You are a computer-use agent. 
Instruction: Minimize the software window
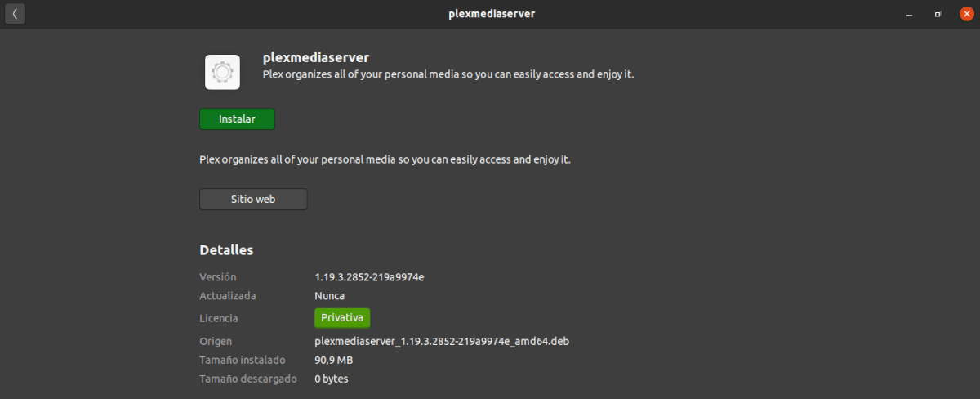pyautogui.click(x=909, y=14)
